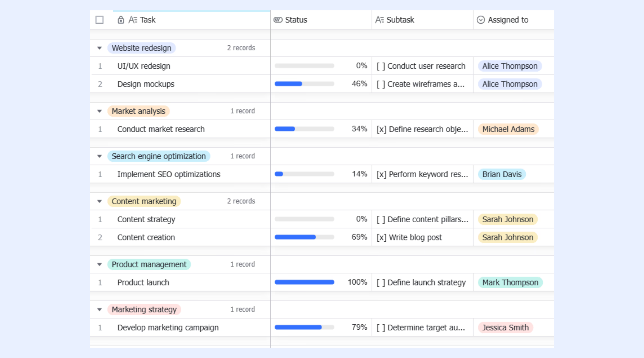This screenshot has height=358, width=644.
Task: Click the Status column header
Action: 321,20
